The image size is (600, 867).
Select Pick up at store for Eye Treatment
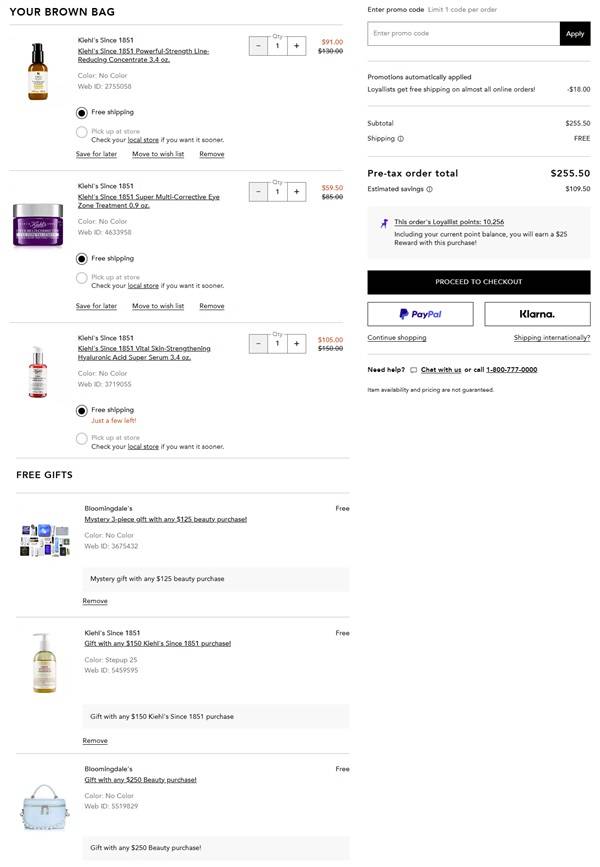82,277
